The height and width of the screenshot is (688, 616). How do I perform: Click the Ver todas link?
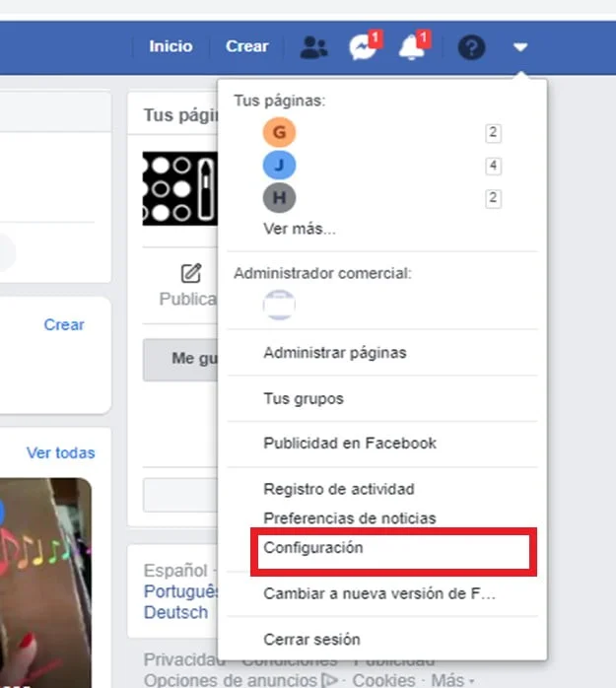[x=60, y=452]
